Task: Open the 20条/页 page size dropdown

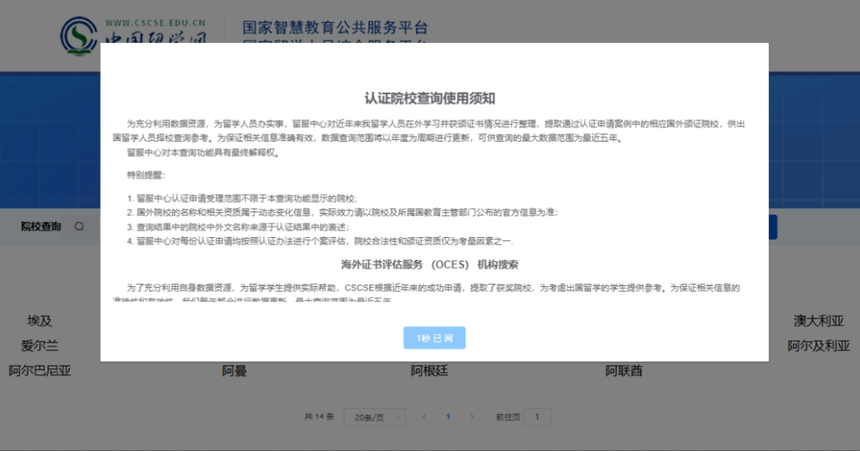Action: (x=375, y=418)
